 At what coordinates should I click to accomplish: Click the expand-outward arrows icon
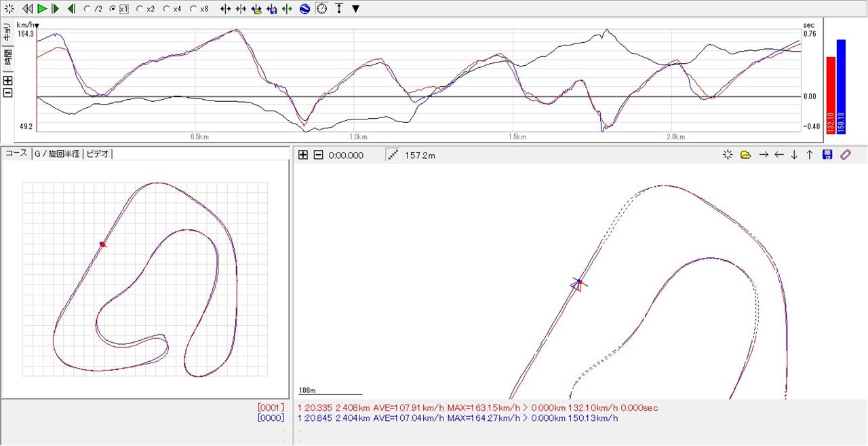226,9
